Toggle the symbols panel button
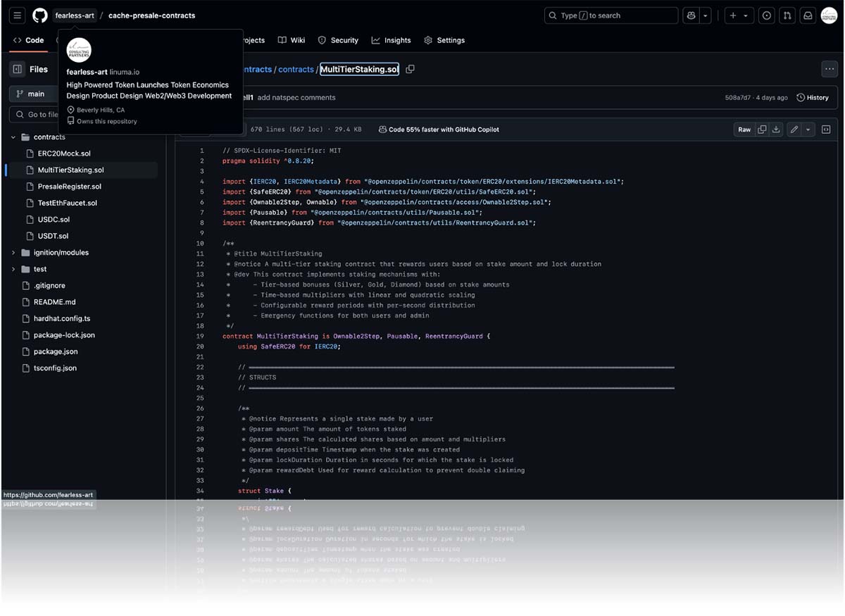This screenshot has height=616, width=845. pyautogui.click(x=826, y=130)
